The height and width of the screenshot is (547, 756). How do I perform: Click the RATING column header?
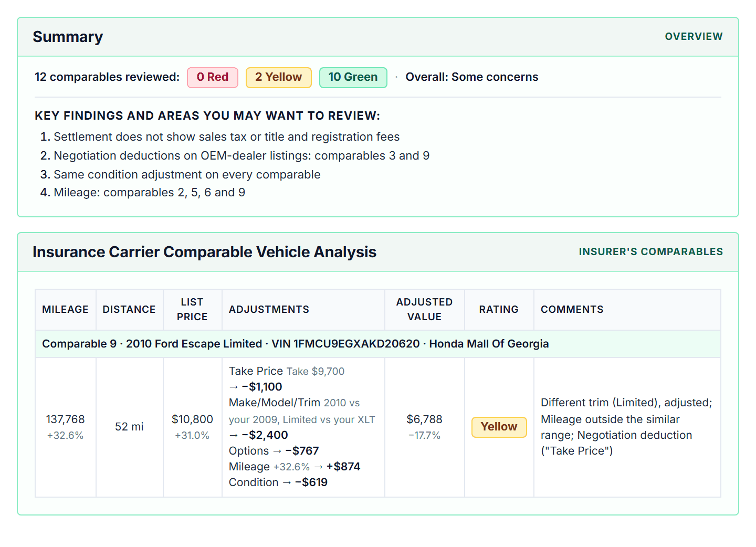[x=499, y=309]
